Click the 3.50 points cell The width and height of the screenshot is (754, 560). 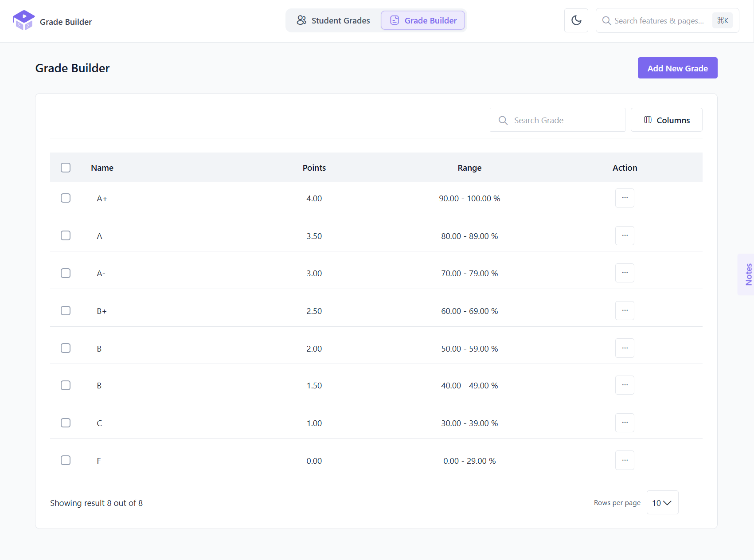pos(314,236)
